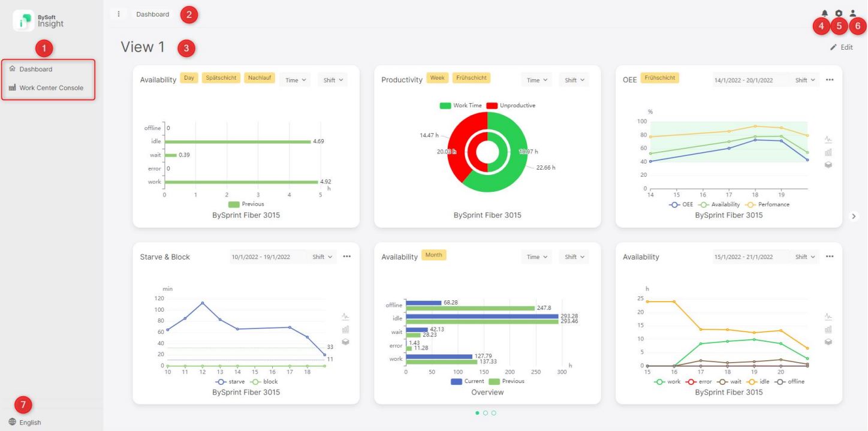Screen dimensions: 868x431
Task: Select the Dashboard breadcrumb tab
Action: tap(152, 13)
